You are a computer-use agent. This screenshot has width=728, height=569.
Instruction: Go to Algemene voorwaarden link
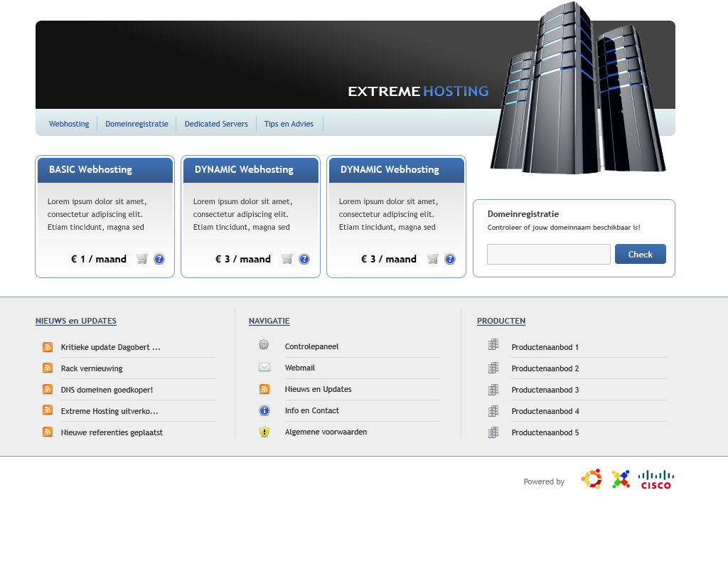(x=326, y=432)
